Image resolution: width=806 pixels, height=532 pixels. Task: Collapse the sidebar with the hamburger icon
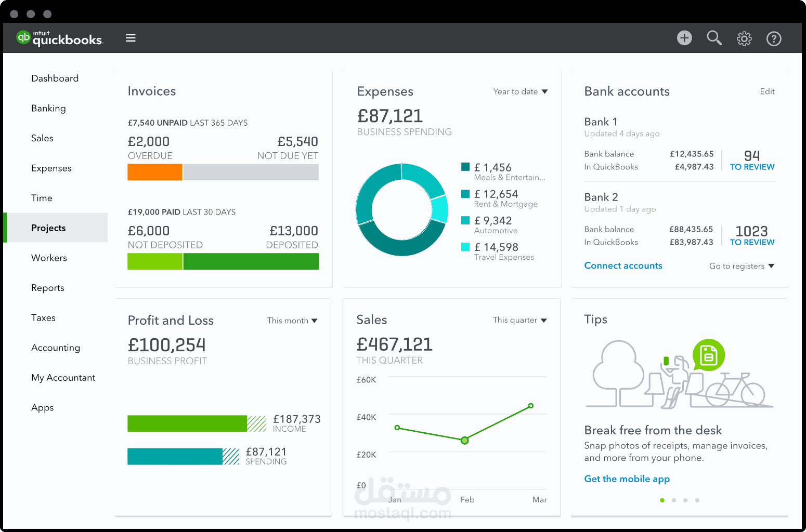(x=131, y=37)
